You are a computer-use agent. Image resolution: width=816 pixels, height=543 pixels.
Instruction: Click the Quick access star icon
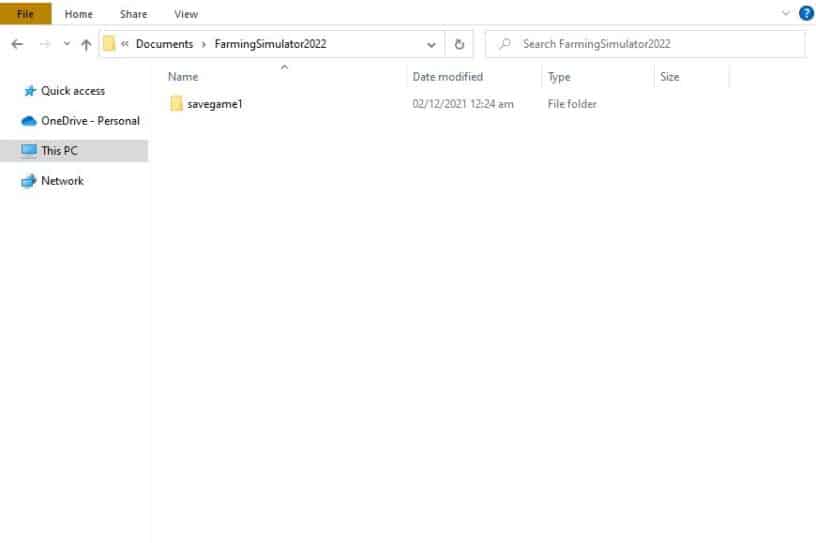point(30,91)
